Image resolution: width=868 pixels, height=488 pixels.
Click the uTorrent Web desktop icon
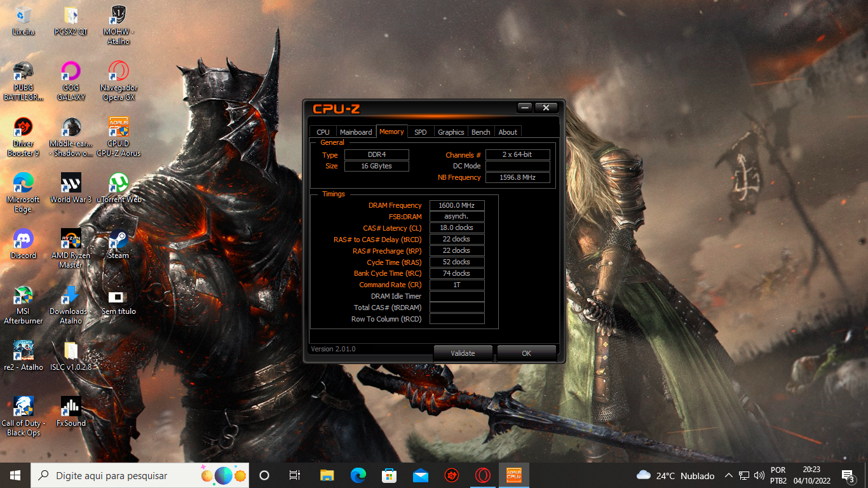[119, 189]
